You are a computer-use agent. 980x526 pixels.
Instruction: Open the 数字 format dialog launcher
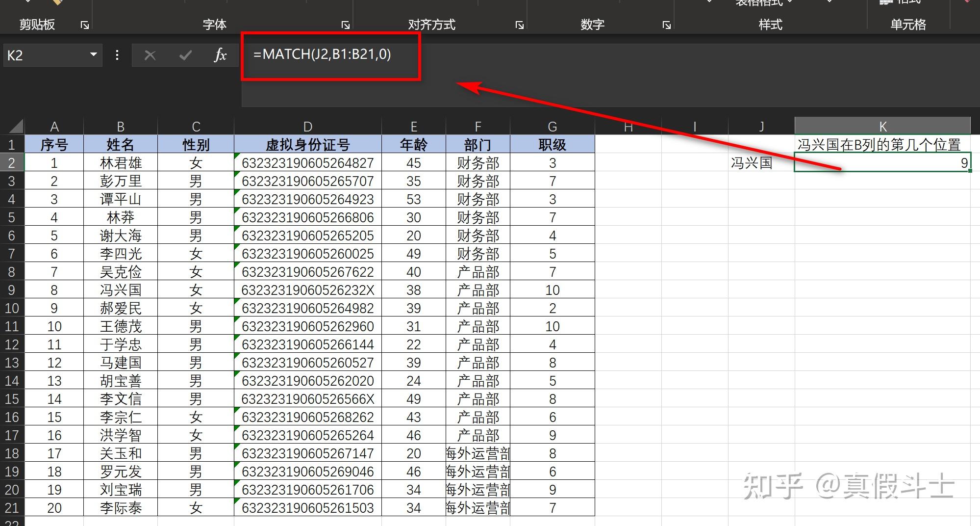(x=667, y=25)
